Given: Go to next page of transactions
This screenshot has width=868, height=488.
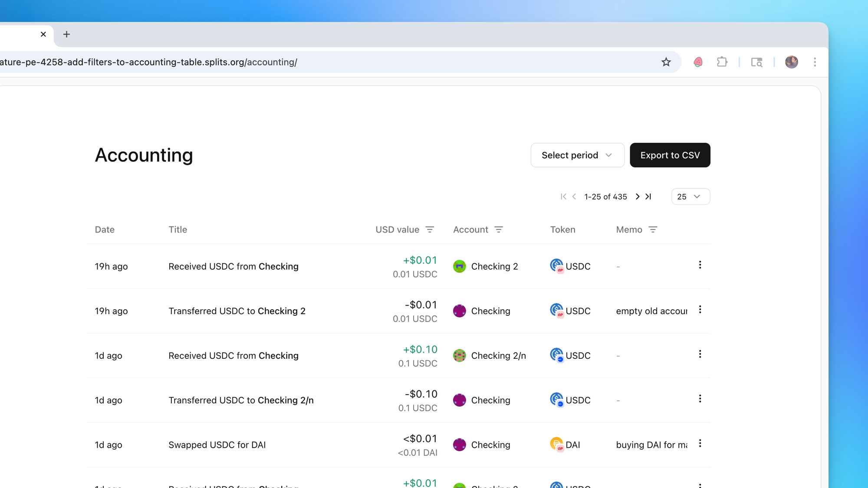Looking at the screenshot, I should click(x=637, y=197).
